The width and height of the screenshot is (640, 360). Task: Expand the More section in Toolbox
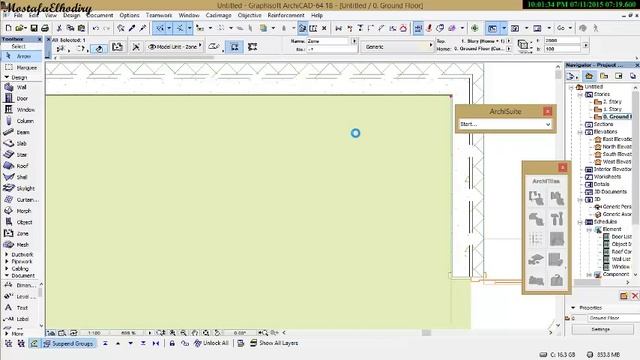point(7,333)
